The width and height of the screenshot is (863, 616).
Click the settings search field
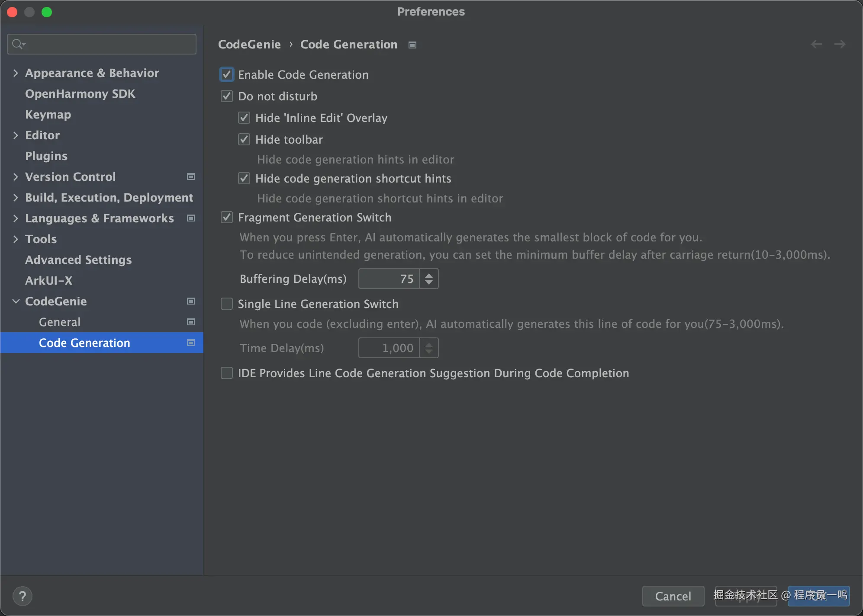click(x=108, y=44)
